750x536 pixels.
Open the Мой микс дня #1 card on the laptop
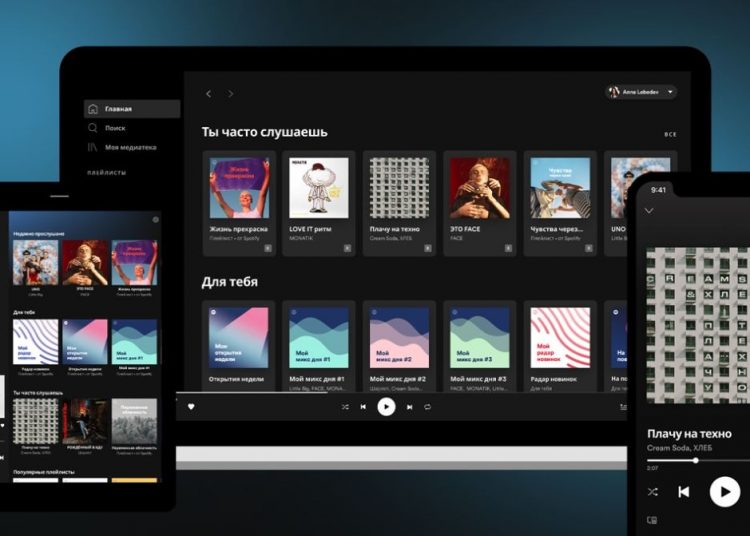[x=319, y=346]
